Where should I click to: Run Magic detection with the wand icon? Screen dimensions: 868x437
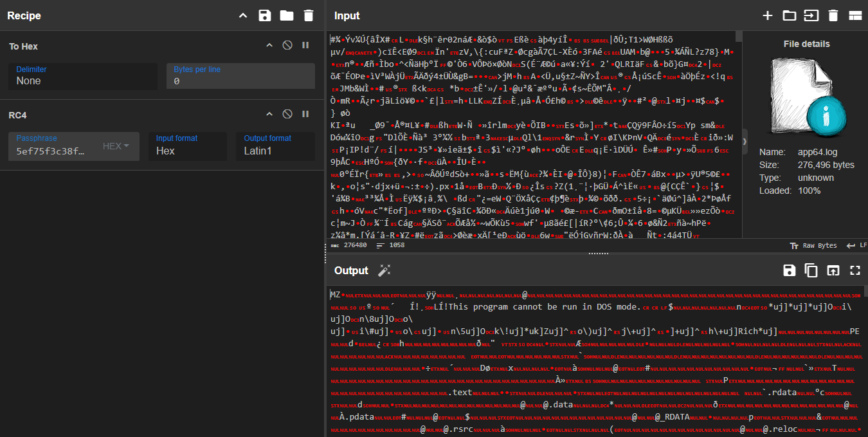click(x=384, y=270)
